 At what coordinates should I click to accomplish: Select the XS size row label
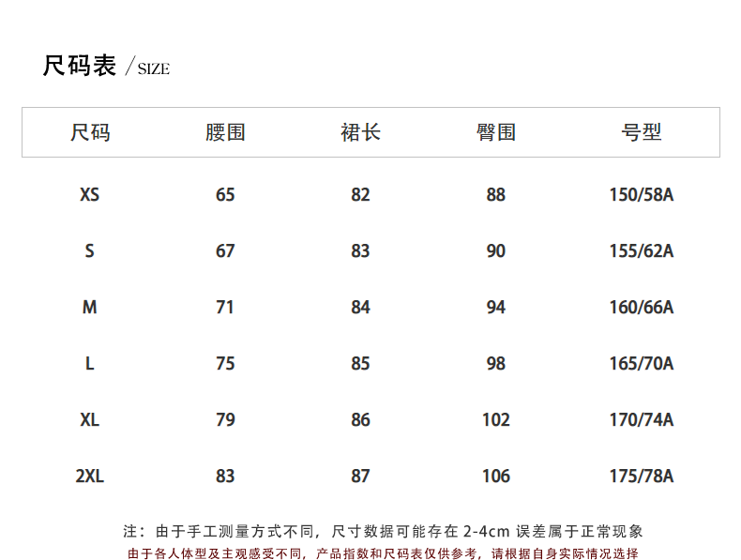pyautogui.click(x=90, y=195)
